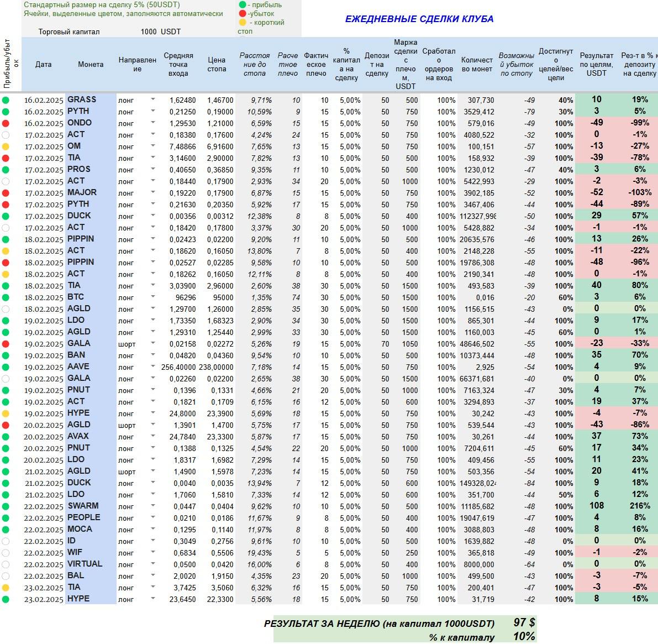
Task: Click the Монета column header
Action: click(91, 65)
